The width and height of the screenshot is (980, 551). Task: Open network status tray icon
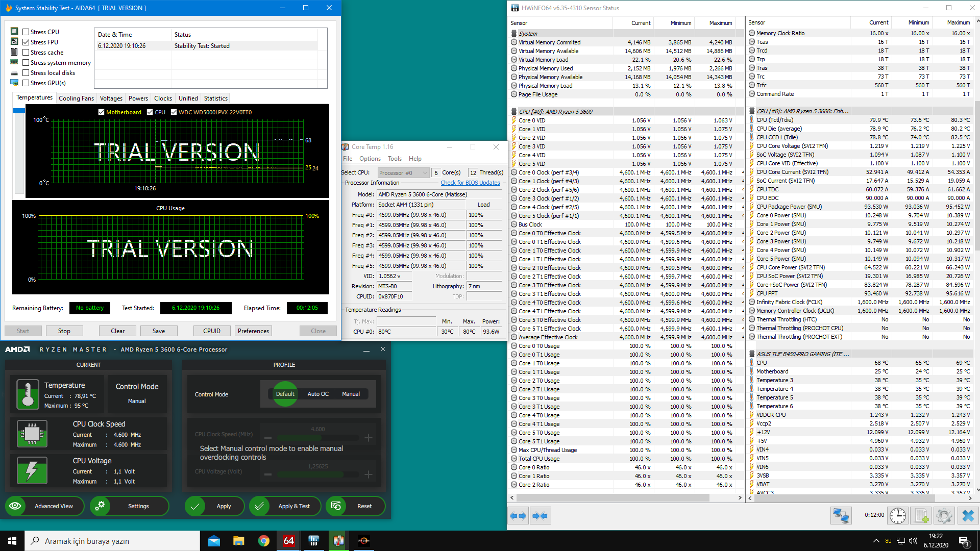pyautogui.click(x=901, y=541)
